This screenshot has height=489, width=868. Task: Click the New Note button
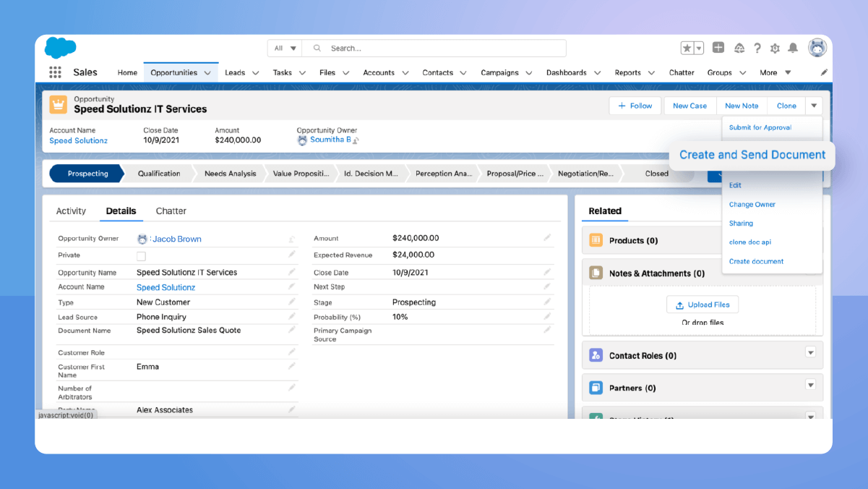coord(742,106)
